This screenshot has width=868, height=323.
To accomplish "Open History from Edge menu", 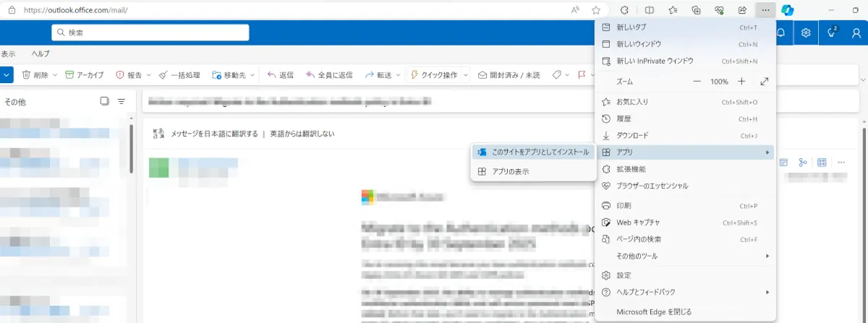I will pyautogui.click(x=684, y=119).
